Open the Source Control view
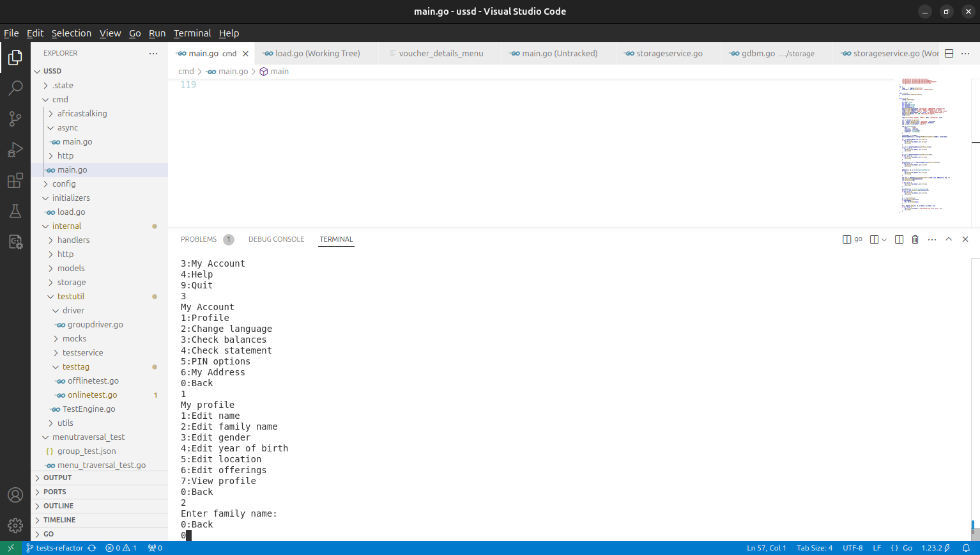980x555 pixels. [15, 118]
